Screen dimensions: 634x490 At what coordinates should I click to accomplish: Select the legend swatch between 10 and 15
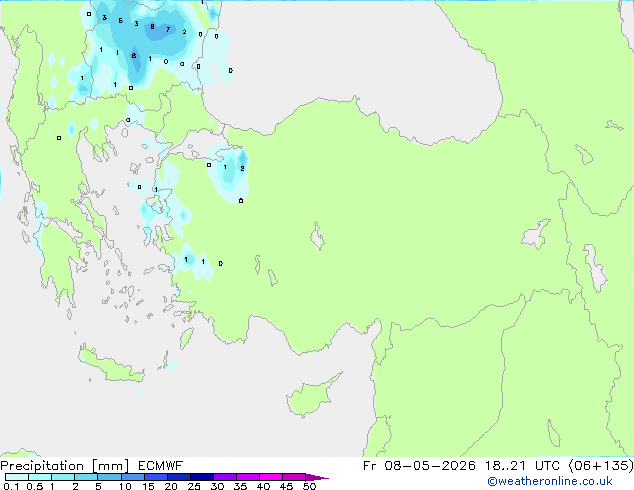tap(133, 477)
